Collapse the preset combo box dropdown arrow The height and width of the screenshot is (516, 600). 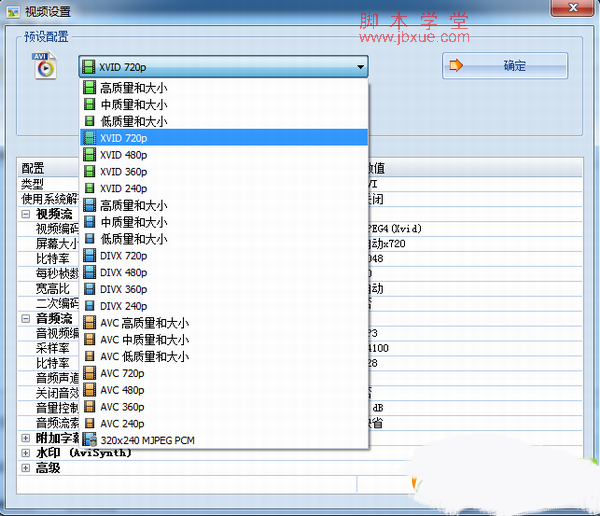pyautogui.click(x=360, y=67)
